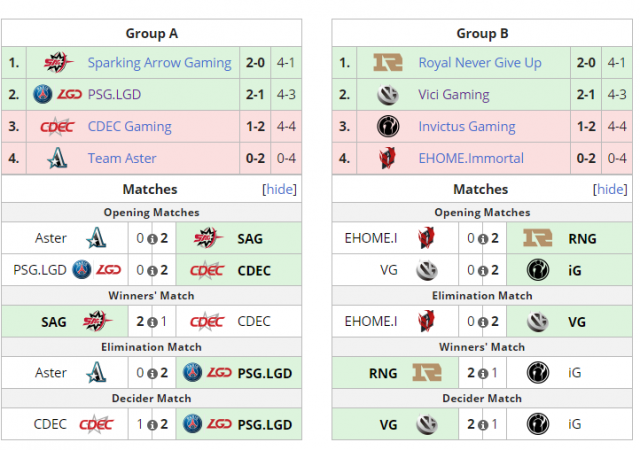The width and height of the screenshot is (640, 450).
Task: Click the Vici Gaming logo in standings
Action: [386, 95]
